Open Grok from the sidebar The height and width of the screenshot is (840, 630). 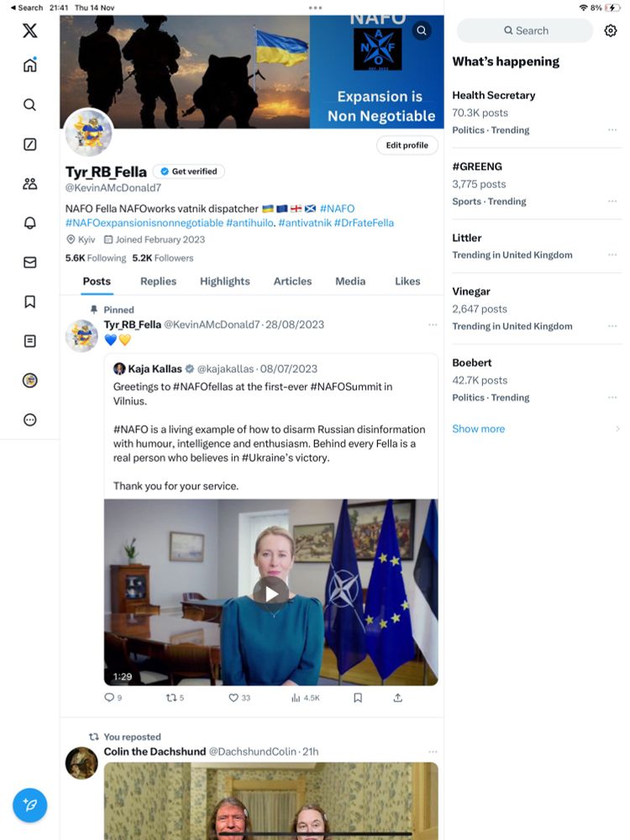(x=30, y=144)
